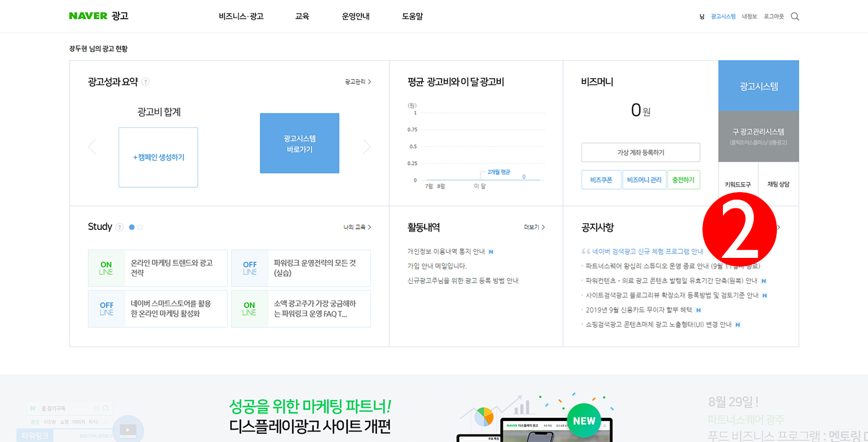
Task: Open 신규광고주님을 위한 광고 등록 방법 안내
Action: coord(463,281)
